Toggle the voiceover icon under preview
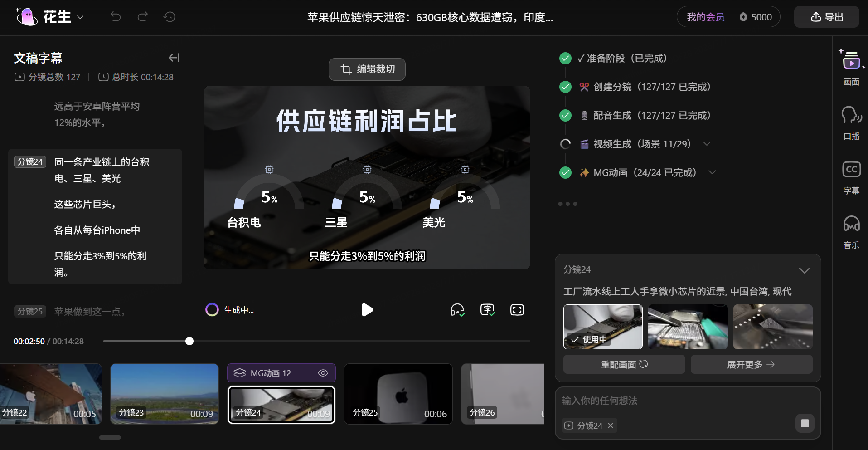This screenshot has width=868, height=450. [457, 310]
